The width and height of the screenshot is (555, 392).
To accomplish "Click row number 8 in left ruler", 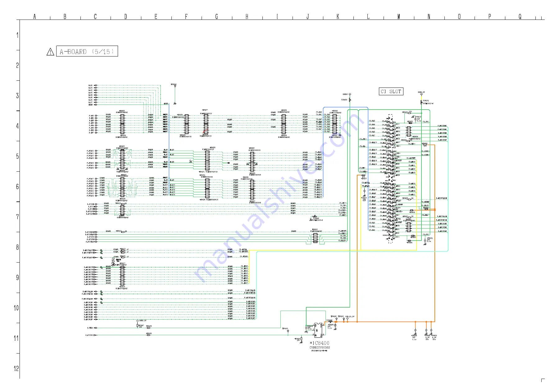I will pyautogui.click(x=17, y=247).
